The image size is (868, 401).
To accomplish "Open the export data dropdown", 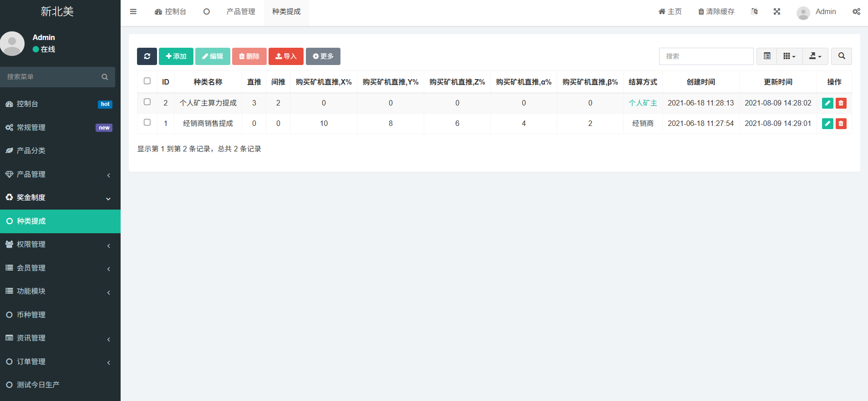I will (x=815, y=56).
